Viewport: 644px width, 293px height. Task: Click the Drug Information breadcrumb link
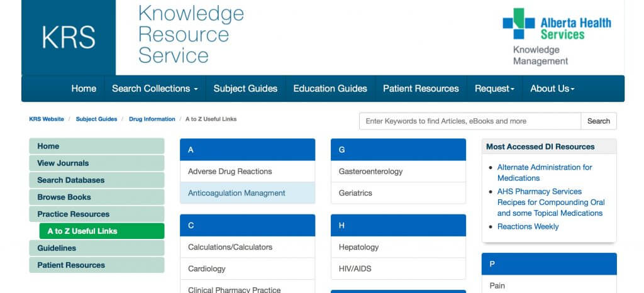click(x=152, y=119)
